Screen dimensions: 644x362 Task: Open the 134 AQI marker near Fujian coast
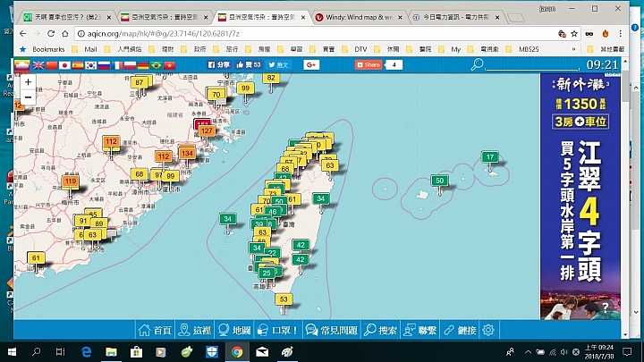click(187, 154)
